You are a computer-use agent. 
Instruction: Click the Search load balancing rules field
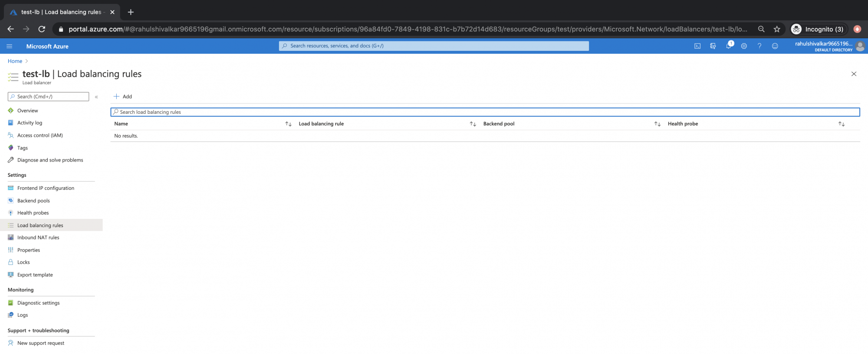click(x=485, y=112)
